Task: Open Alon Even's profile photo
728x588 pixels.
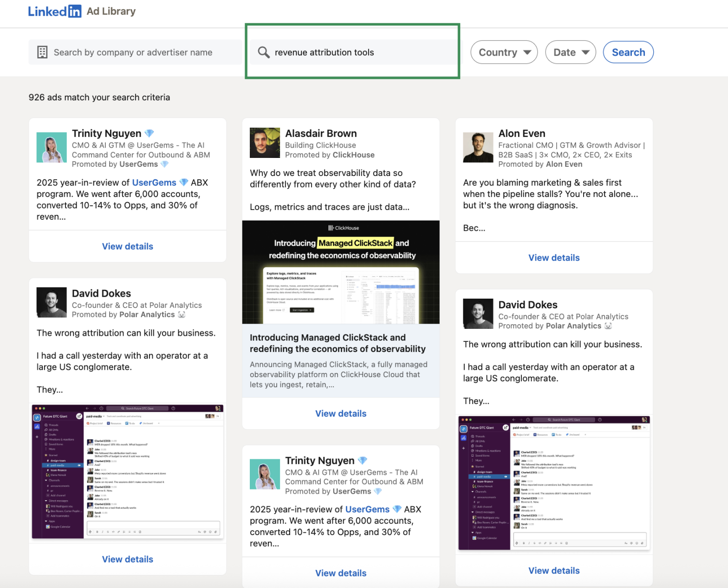Action: (x=478, y=147)
